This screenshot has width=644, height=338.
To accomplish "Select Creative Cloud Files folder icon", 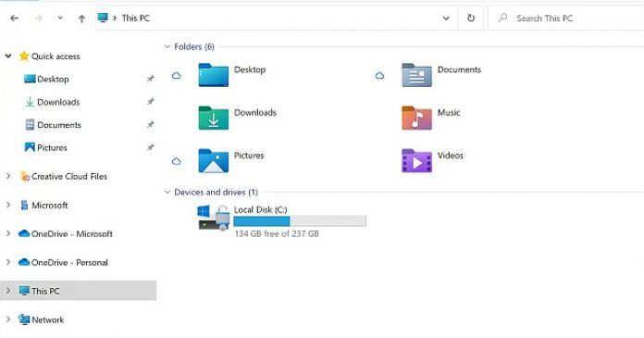I will (25, 176).
